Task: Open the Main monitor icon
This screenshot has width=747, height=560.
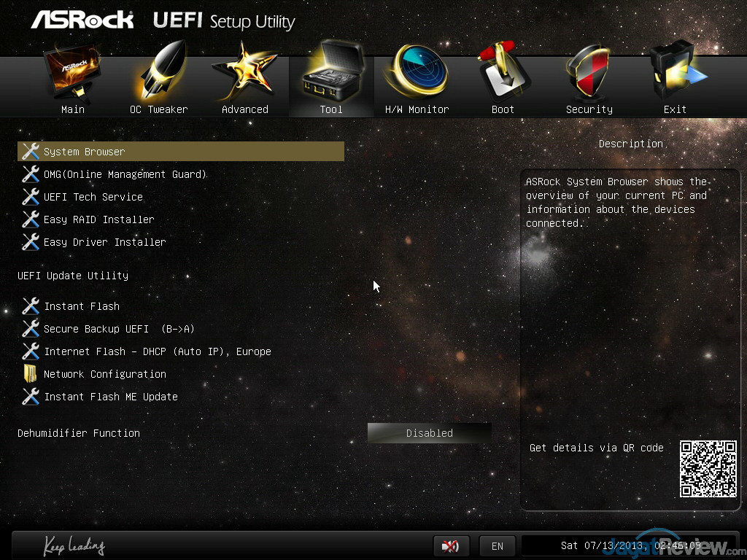Action: pos(72,72)
